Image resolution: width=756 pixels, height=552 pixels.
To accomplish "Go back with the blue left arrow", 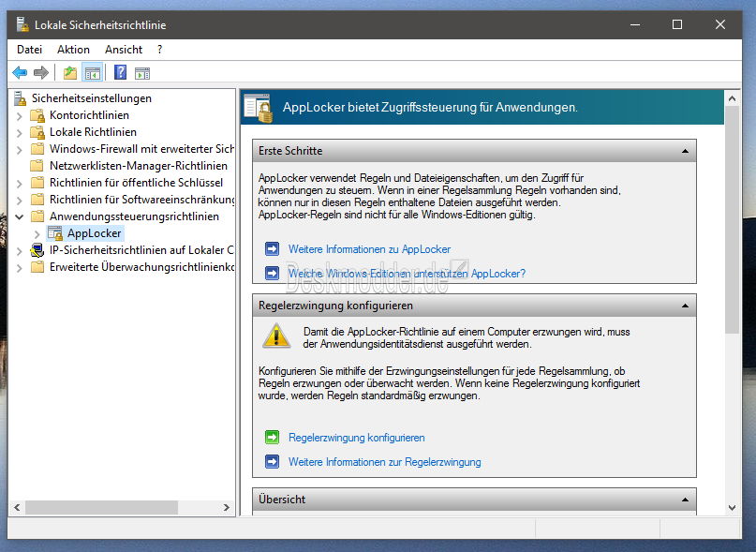I will [x=20, y=73].
